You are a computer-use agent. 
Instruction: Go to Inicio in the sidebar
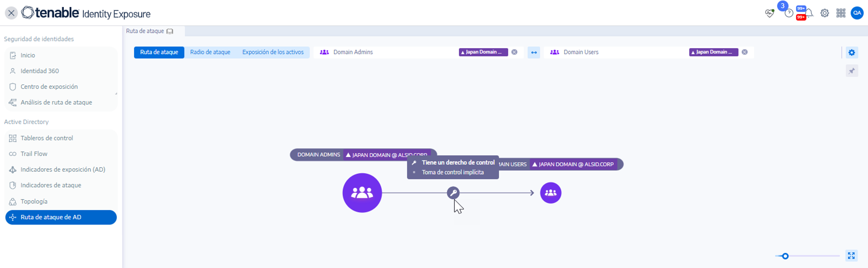coord(61,55)
